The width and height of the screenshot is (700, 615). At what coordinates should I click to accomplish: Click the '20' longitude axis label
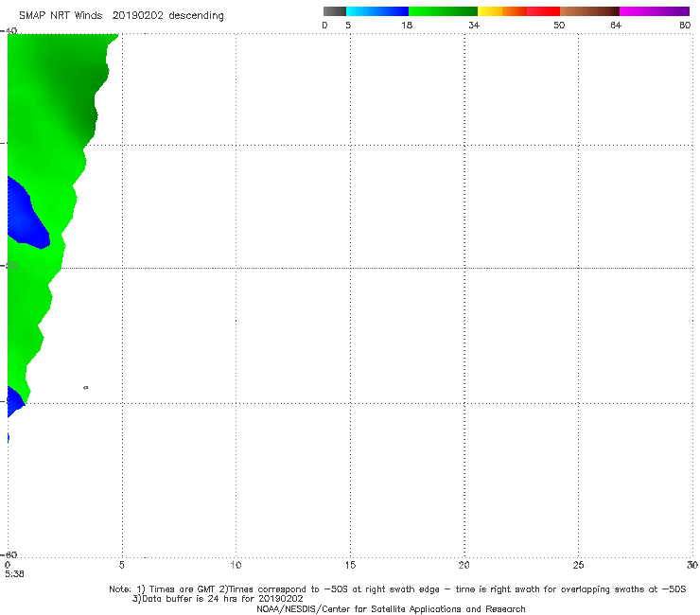click(x=464, y=566)
